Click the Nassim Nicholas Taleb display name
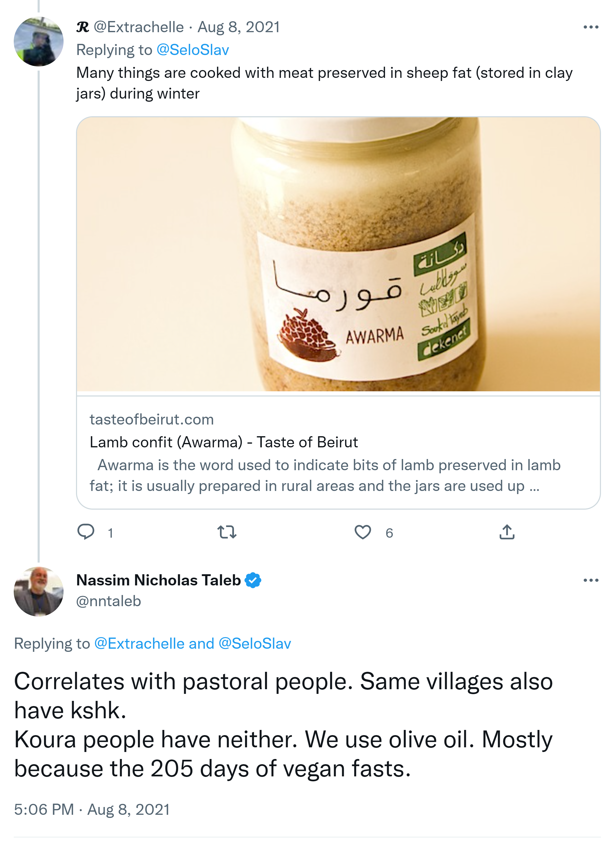The width and height of the screenshot is (616, 848). [x=158, y=580]
